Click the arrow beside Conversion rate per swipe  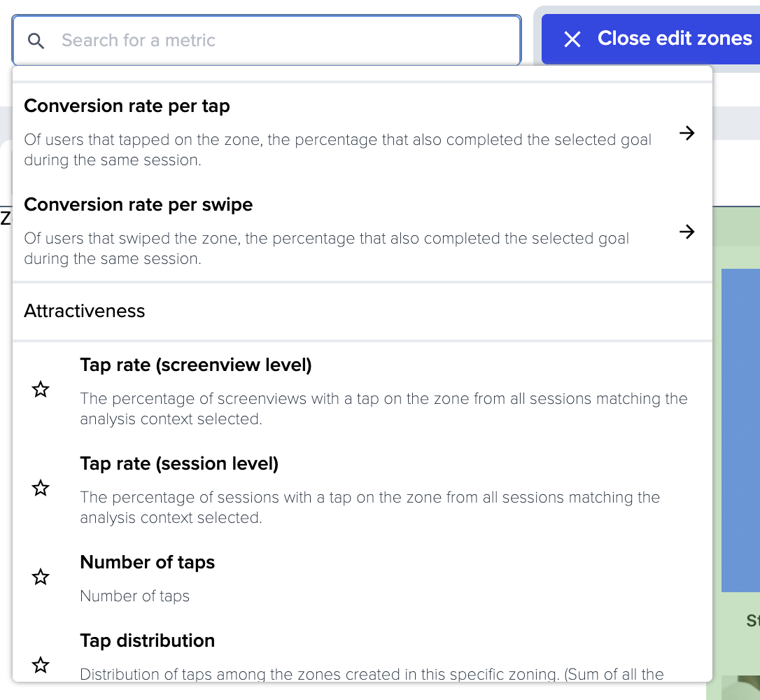click(x=687, y=232)
